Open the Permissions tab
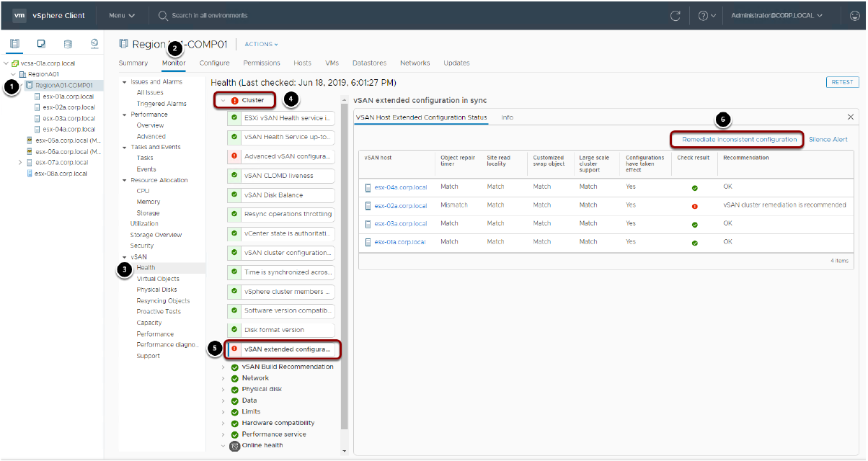The height and width of the screenshot is (461, 868). point(262,63)
